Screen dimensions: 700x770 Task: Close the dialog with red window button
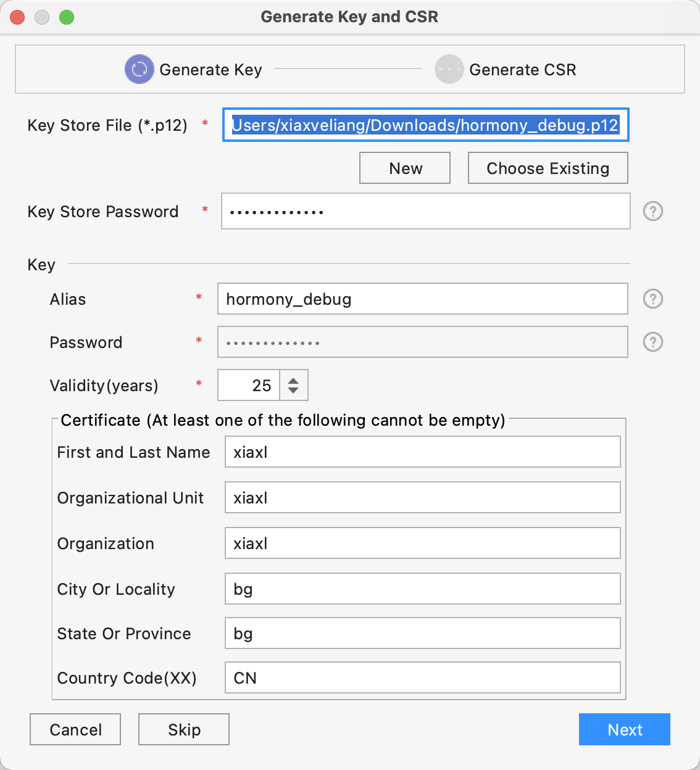(17, 17)
